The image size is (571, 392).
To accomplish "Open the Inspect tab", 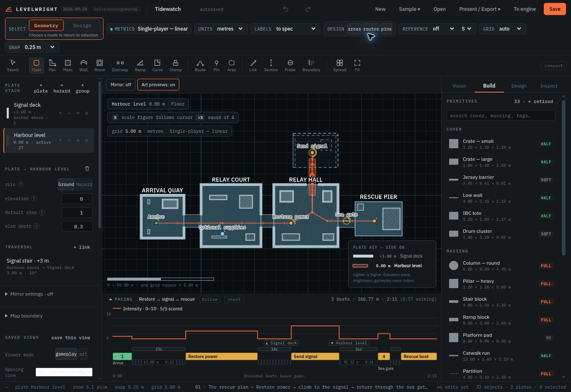I will (549, 86).
